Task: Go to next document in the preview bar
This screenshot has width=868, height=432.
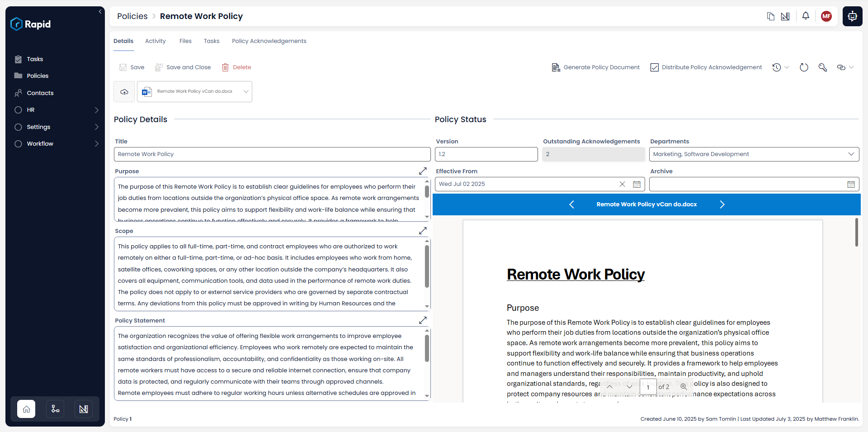Action: 722,204
